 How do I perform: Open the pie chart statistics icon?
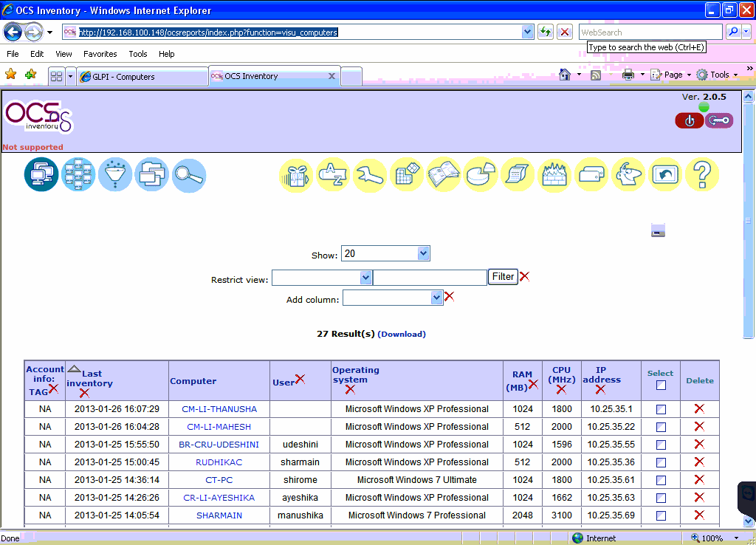[481, 174]
